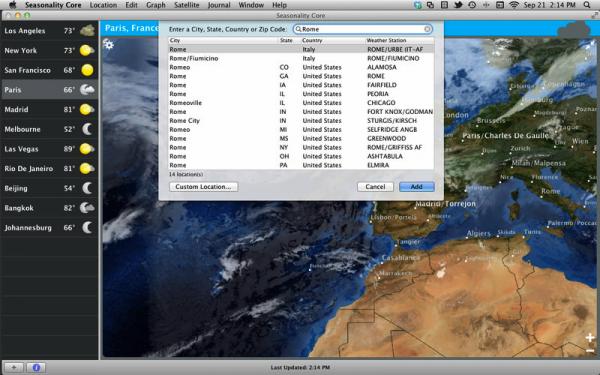Screen dimensions: 600x375
Task: Select the Rome/Fiumicino Italy result
Action: 301,58
